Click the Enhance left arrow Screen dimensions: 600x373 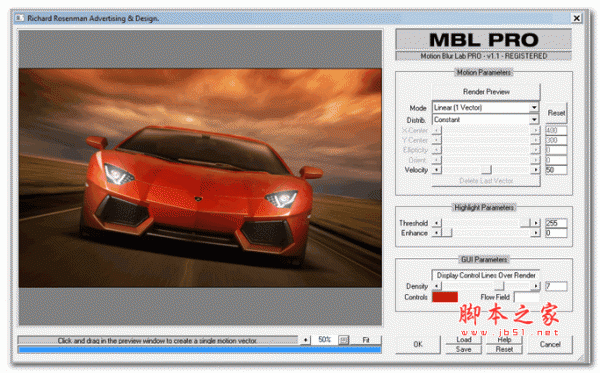click(x=437, y=233)
